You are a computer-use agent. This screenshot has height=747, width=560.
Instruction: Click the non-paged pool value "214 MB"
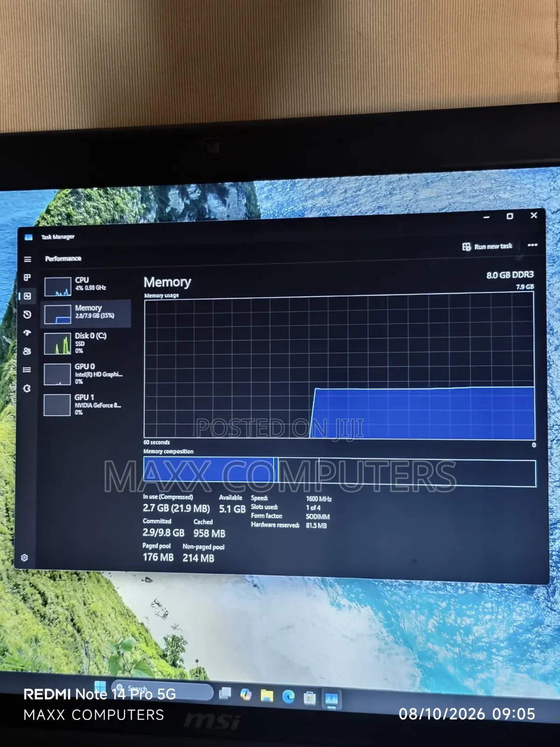(198, 558)
